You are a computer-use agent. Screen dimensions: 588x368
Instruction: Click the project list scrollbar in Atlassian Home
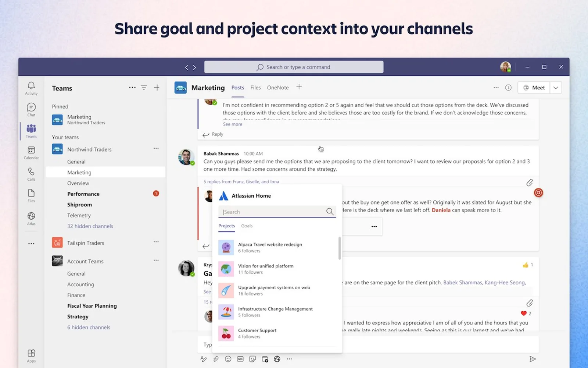[x=340, y=248]
